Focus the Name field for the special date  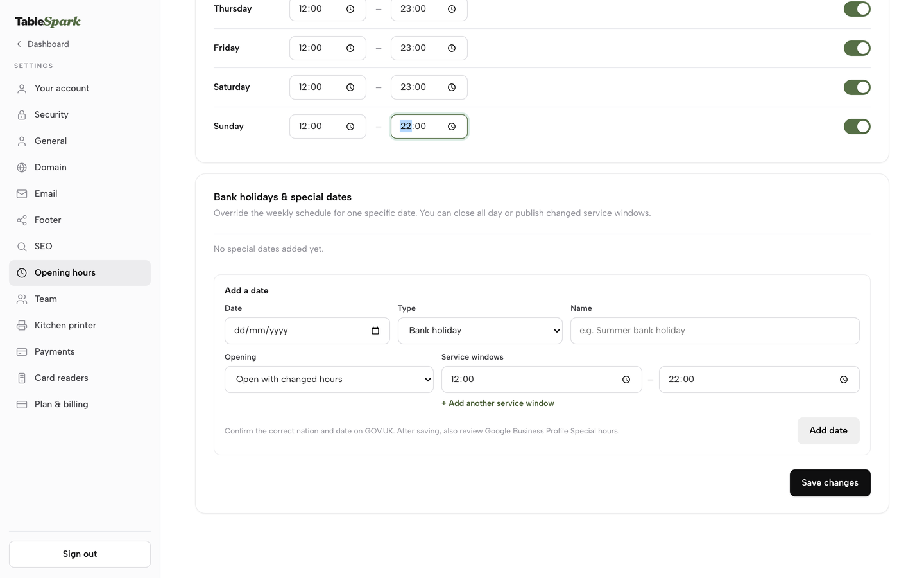715,331
